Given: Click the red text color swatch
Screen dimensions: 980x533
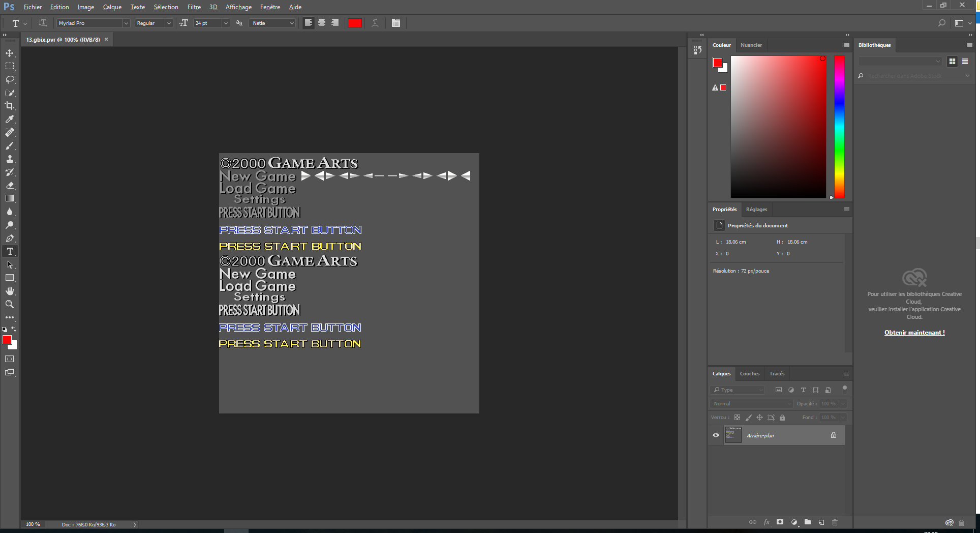Looking at the screenshot, I should pyautogui.click(x=355, y=23).
